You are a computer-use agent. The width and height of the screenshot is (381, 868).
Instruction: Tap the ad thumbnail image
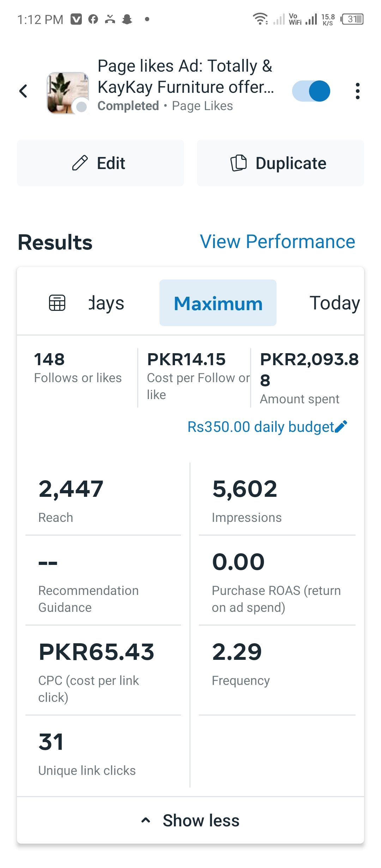tap(67, 93)
